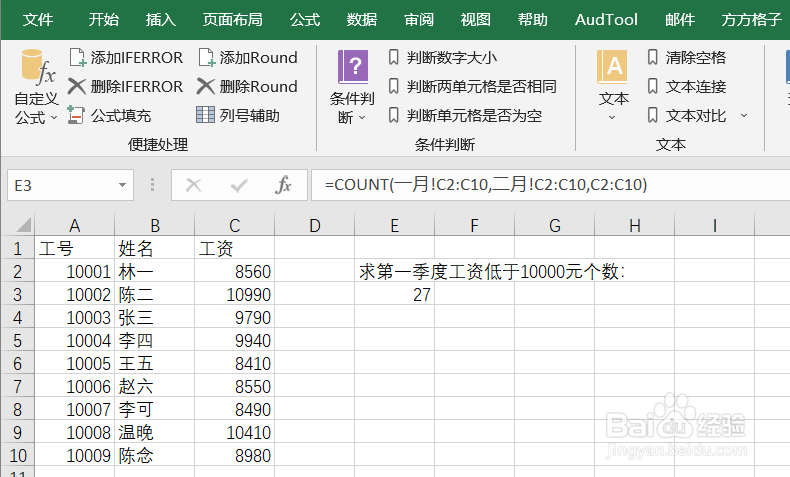Click inside the formula bar COUNT formula

[x=486, y=185]
